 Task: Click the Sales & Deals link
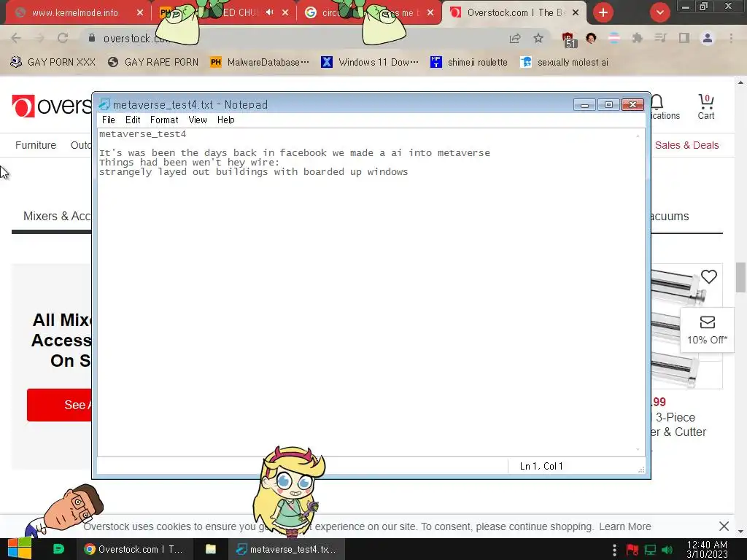click(686, 145)
